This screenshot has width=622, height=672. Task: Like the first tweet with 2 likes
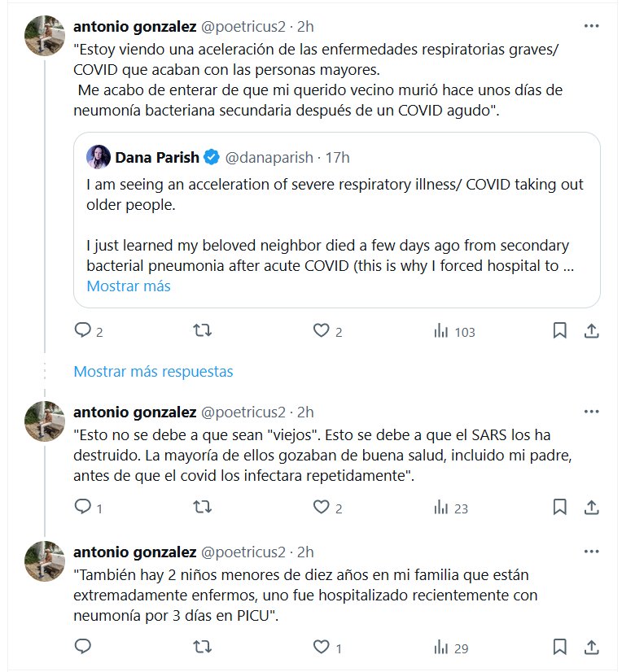pyautogui.click(x=322, y=331)
